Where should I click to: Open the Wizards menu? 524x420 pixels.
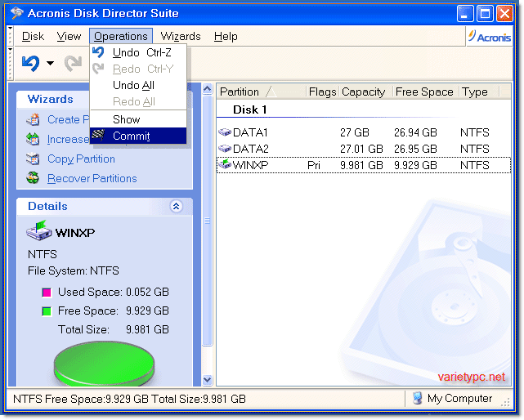click(x=181, y=36)
